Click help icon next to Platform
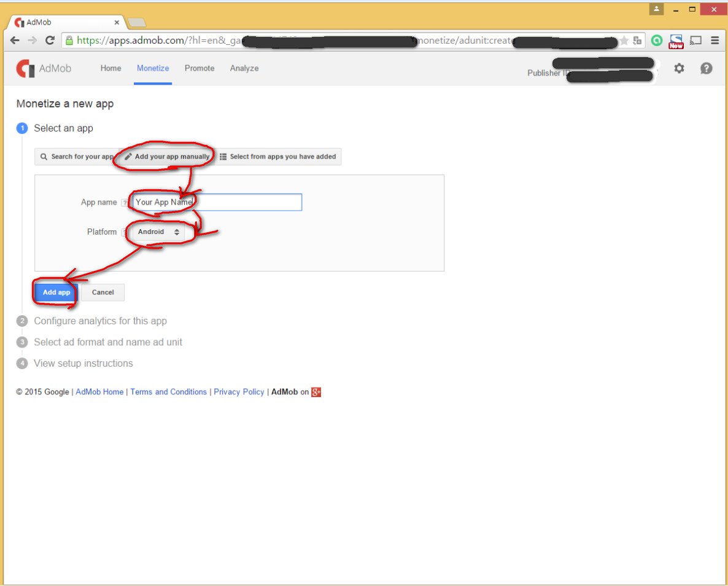This screenshot has height=586, width=728. [x=124, y=232]
